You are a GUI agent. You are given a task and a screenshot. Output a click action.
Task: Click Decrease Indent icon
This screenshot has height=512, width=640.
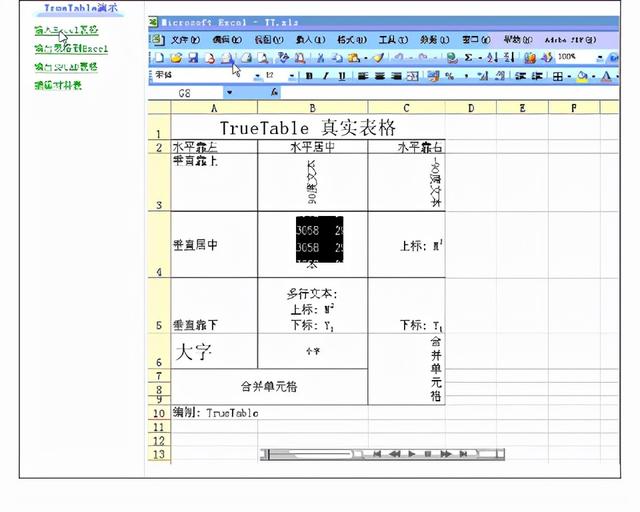[520, 76]
